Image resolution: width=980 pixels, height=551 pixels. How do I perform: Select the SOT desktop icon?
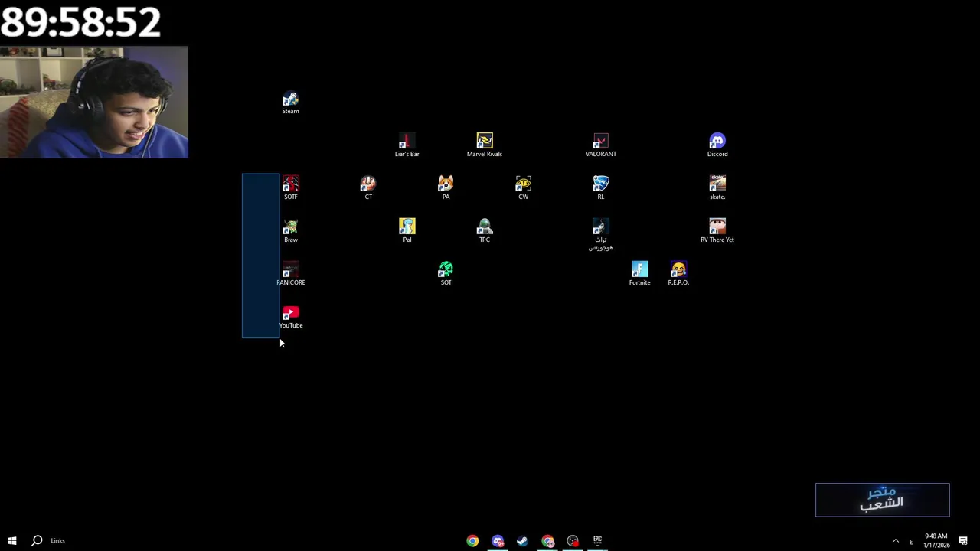446,274
